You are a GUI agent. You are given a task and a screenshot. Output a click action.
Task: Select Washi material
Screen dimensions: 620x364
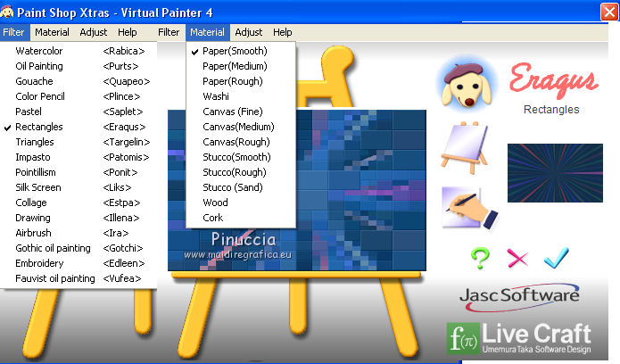(241, 96)
